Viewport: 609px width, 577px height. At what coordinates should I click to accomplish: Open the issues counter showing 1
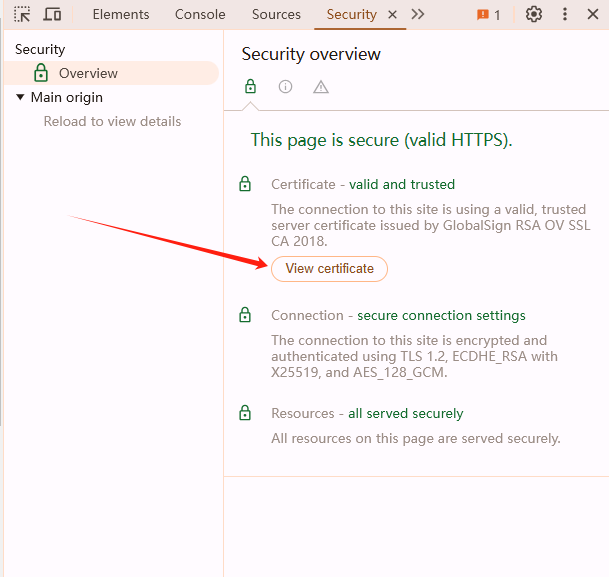[488, 15]
